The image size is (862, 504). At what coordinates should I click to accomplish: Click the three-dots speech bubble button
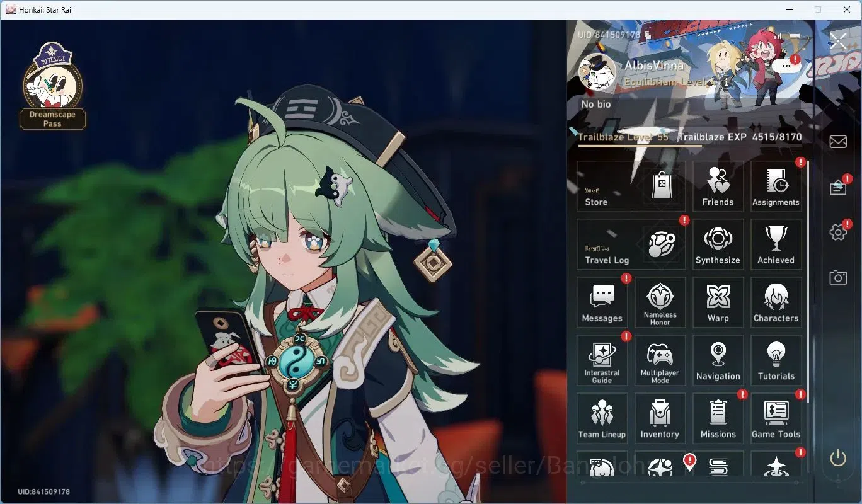pyautogui.click(x=786, y=66)
